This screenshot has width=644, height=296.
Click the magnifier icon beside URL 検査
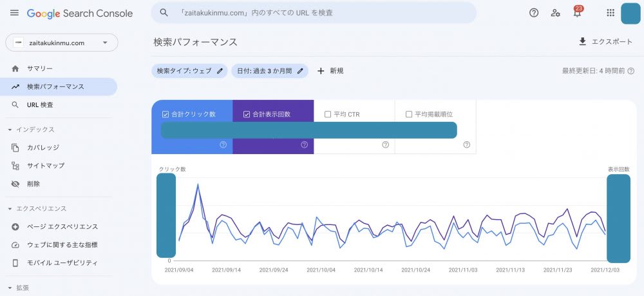tap(15, 105)
